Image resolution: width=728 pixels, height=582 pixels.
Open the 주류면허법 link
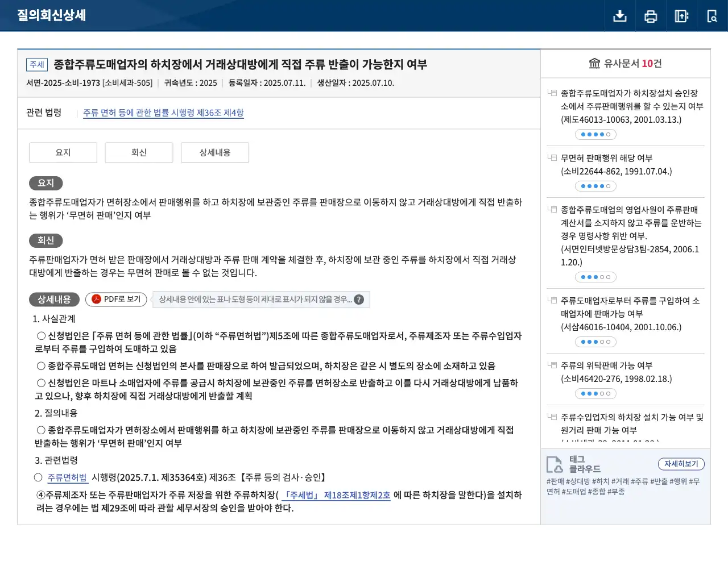click(x=67, y=477)
